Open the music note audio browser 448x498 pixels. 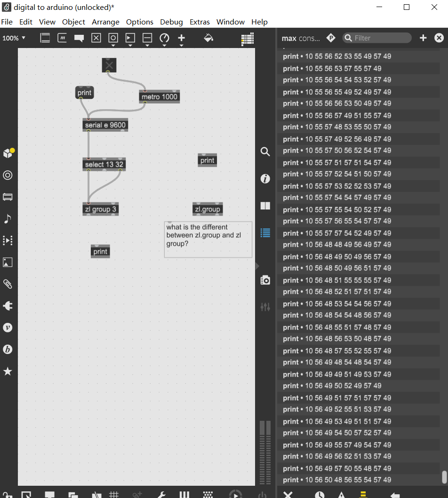click(x=8, y=218)
